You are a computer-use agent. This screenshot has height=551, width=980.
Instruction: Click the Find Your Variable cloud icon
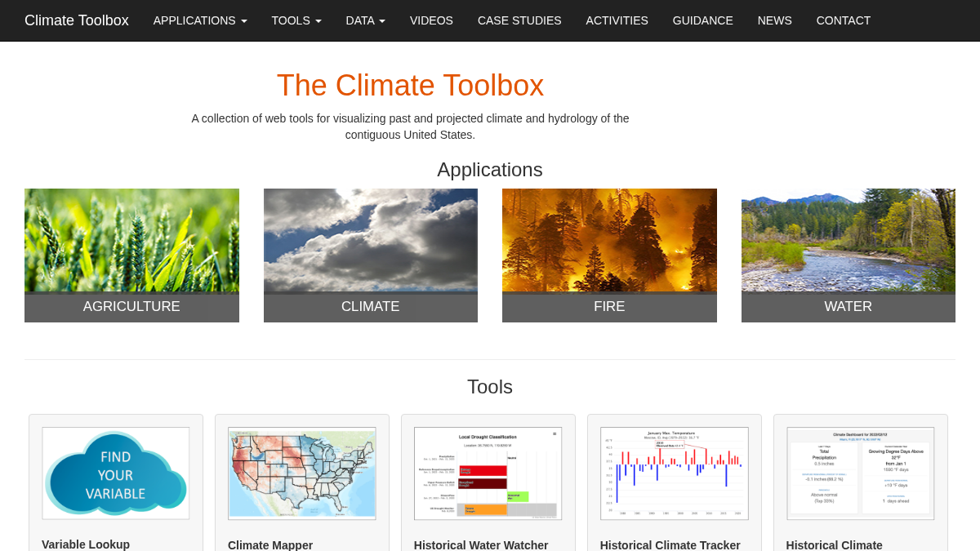pos(116,473)
